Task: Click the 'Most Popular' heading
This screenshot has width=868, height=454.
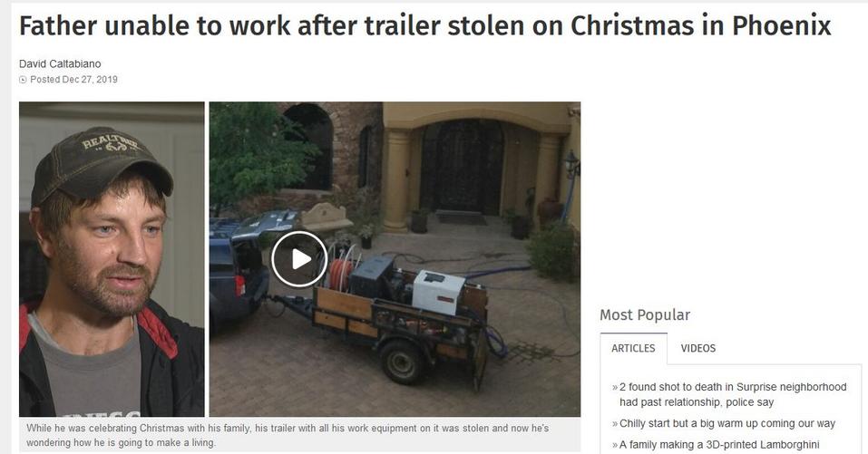Action: coord(645,314)
